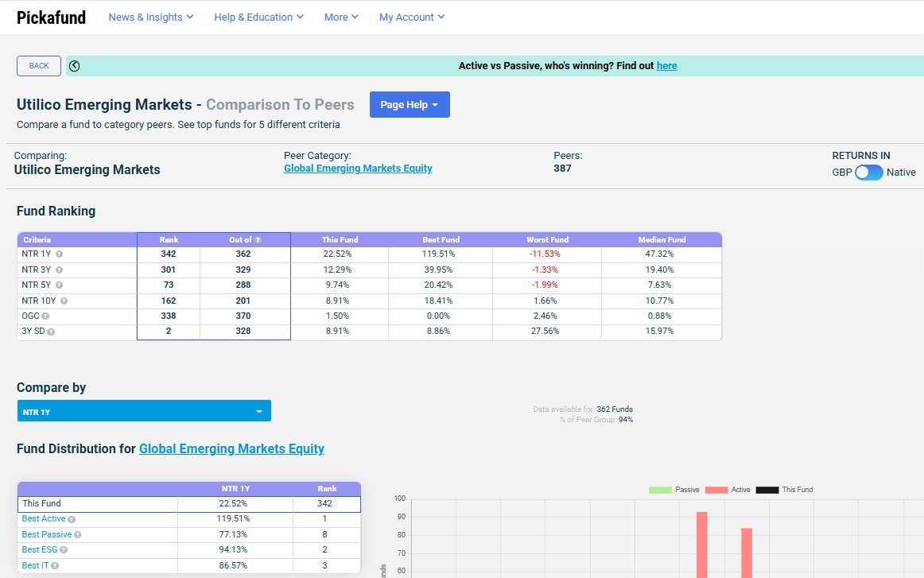Expand the Compare by NTR 1Y dropdown
This screenshot has height=578, width=924.
pyautogui.click(x=144, y=411)
